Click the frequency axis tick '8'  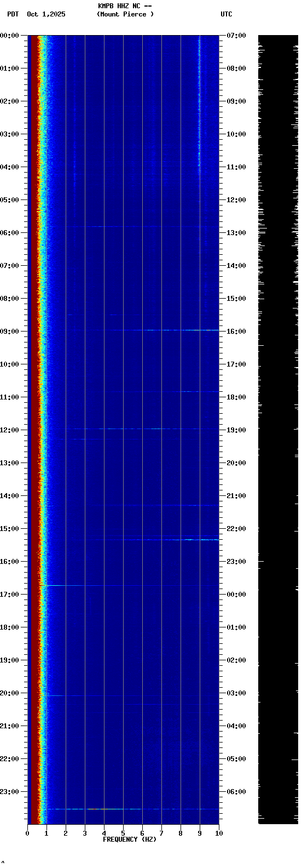pos(181,833)
